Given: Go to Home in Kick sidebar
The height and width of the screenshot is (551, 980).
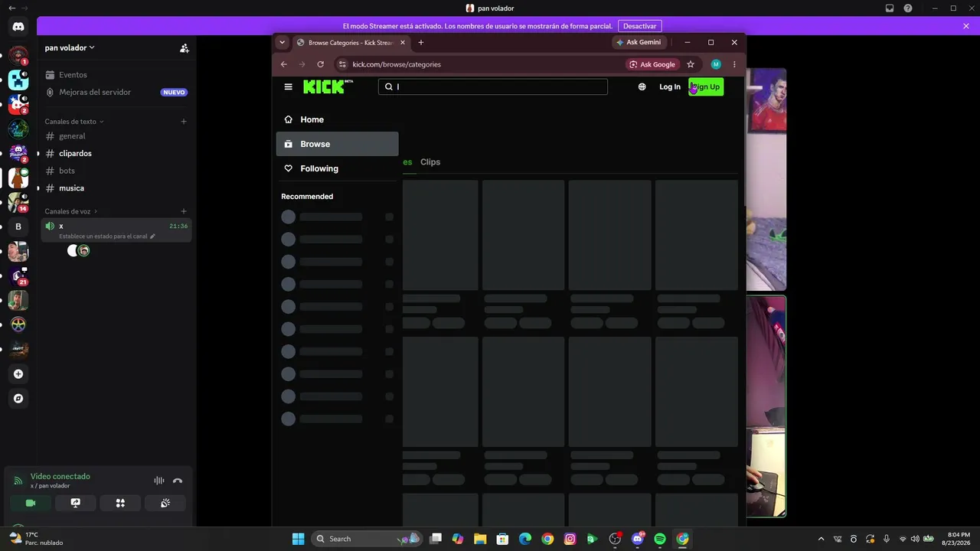Looking at the screenshot, I should (338, 119).
